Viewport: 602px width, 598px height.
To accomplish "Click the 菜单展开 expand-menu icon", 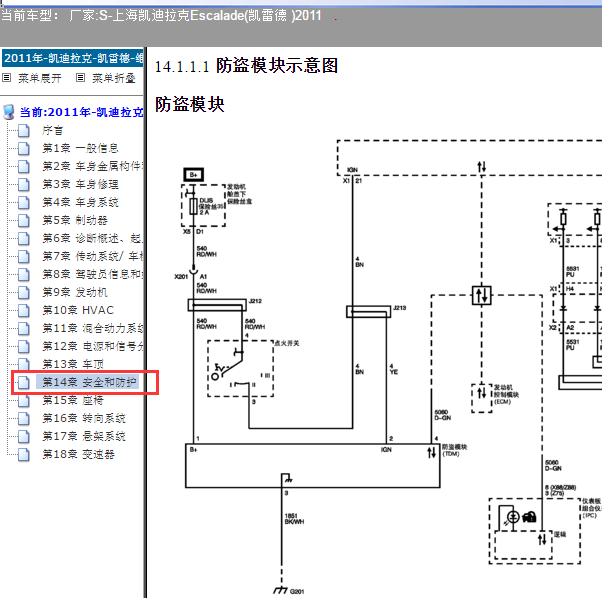I will click(x=7, y=78).
